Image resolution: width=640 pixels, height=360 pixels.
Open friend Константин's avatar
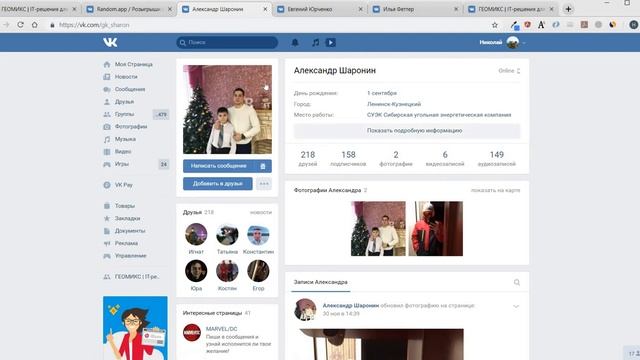258,234
